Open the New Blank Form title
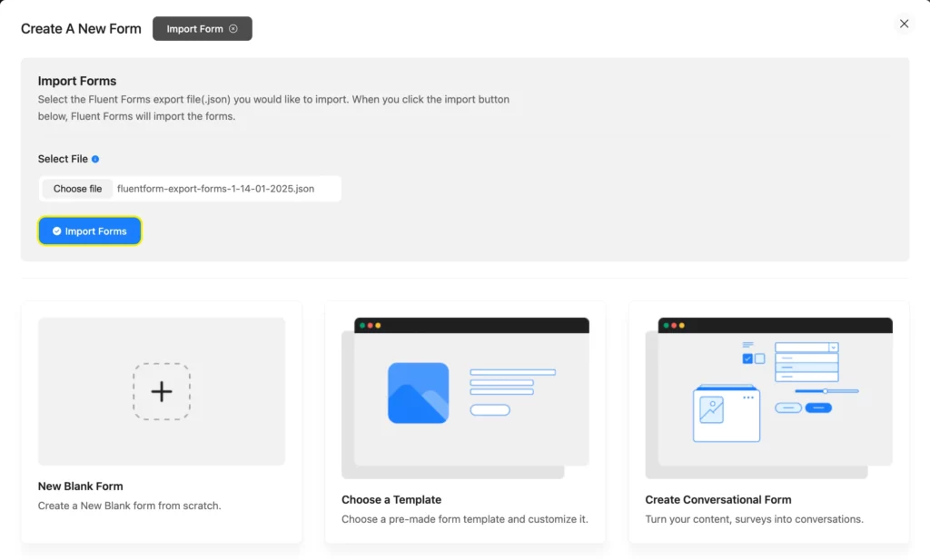The image size is (930, 560). click(x=81, y=486)
